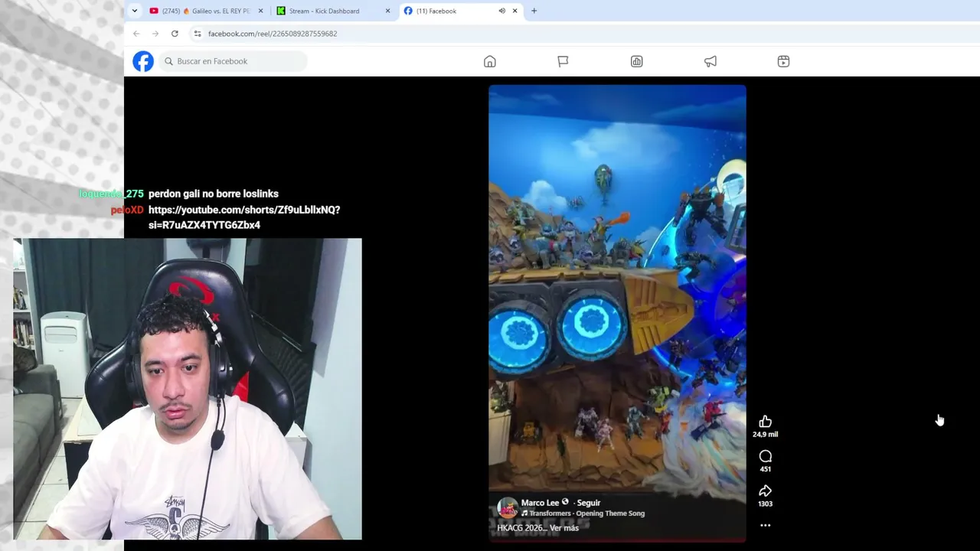Open the YouTube shorts link in chat overlay
This screenshot has height=551, width=980.
coord(244,217)
